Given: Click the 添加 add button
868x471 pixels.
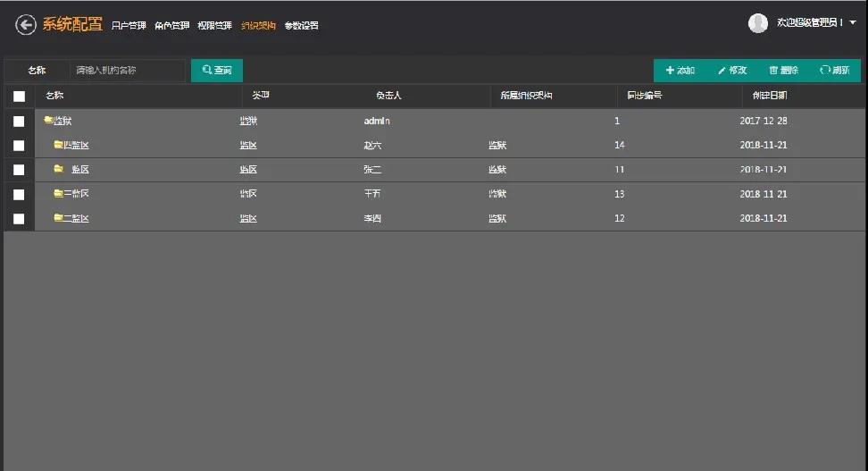Looking at the screenshot, I should tap(680, 71).
